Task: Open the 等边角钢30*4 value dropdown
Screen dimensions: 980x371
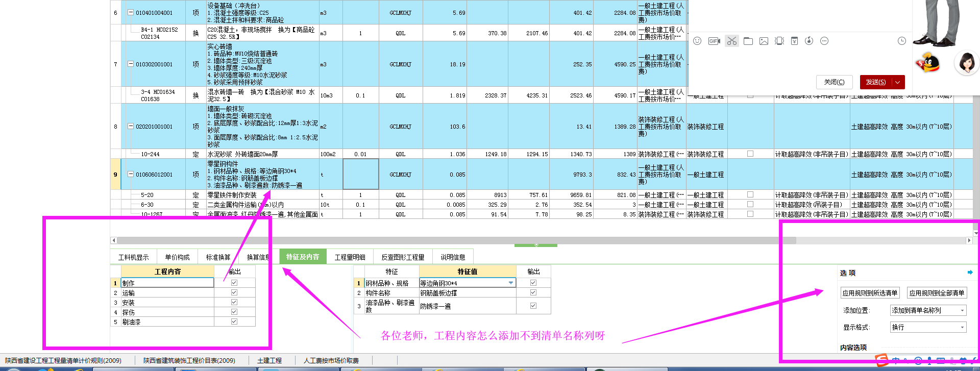Action: coord(511,283)
